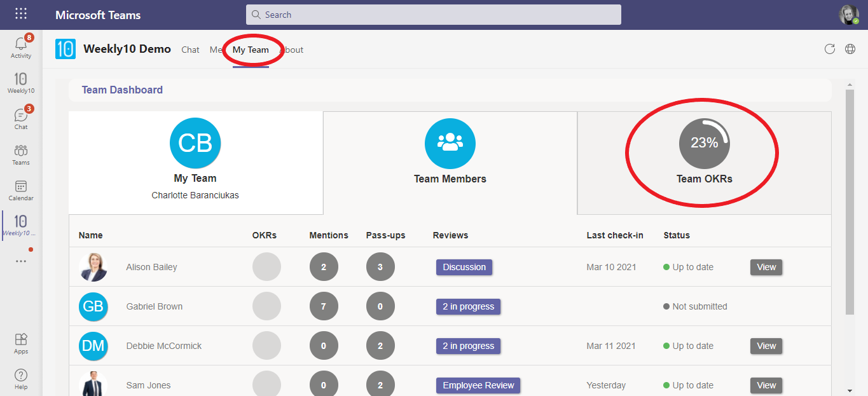Select the active Weekly10 app icon in sidebar
Image resolution: width=868 pixels, height=396 pixels.
pyautogui.click(x=21, y=225)
